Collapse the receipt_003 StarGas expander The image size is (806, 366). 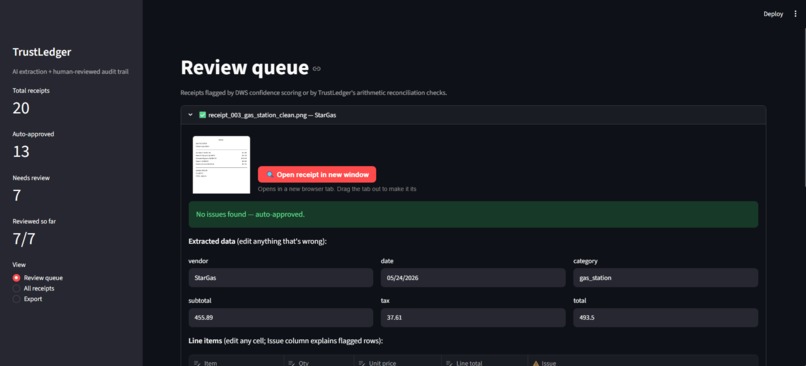click(190, 115)
